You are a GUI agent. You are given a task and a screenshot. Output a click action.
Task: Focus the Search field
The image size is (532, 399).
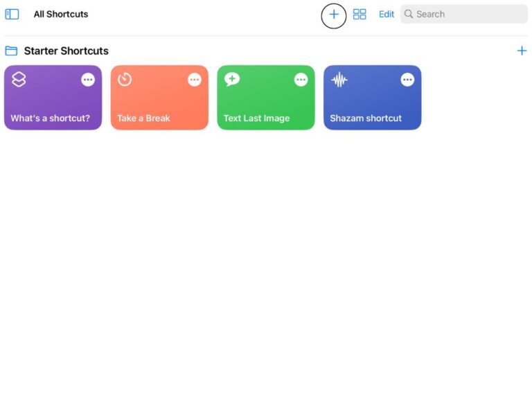pos(464,15)
